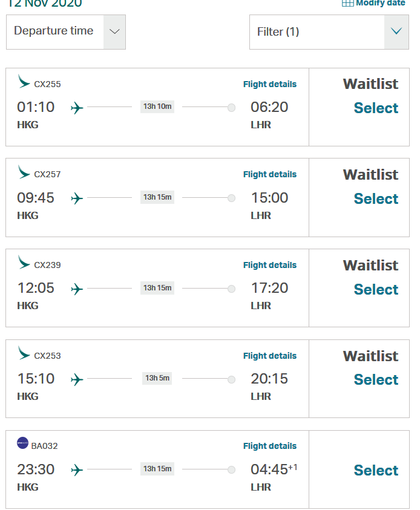Click the plane icon on the 01:10 flight
Image resolution: width=420 pixels, height=510 pixels.
(x=77, y=108)
